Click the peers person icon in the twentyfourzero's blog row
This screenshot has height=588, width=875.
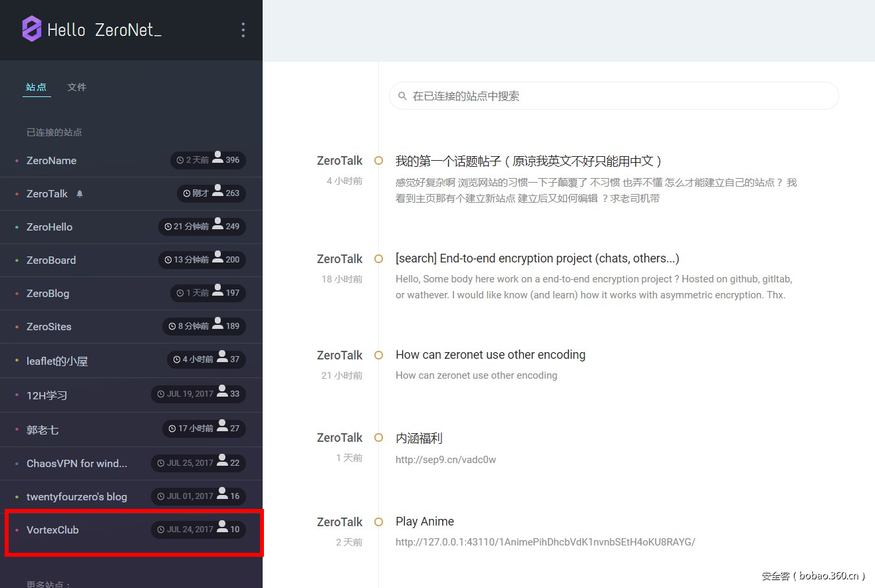coord(222,495)
